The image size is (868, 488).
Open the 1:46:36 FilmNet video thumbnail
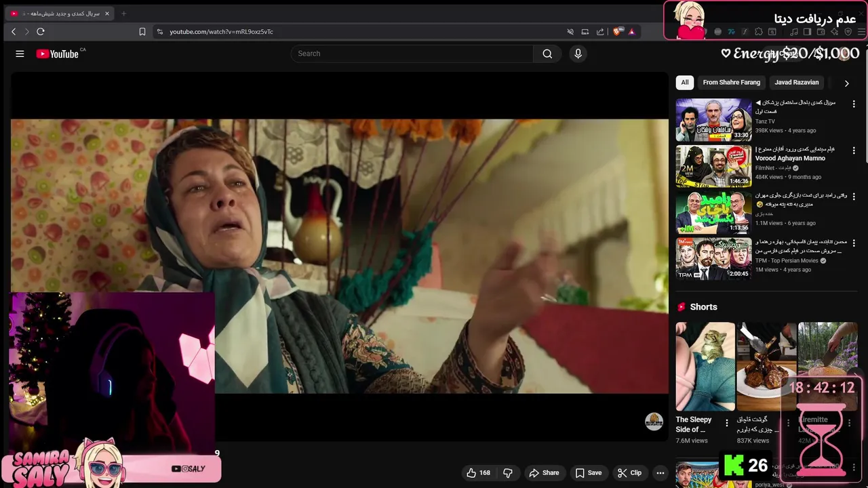[x=713, y=166]
